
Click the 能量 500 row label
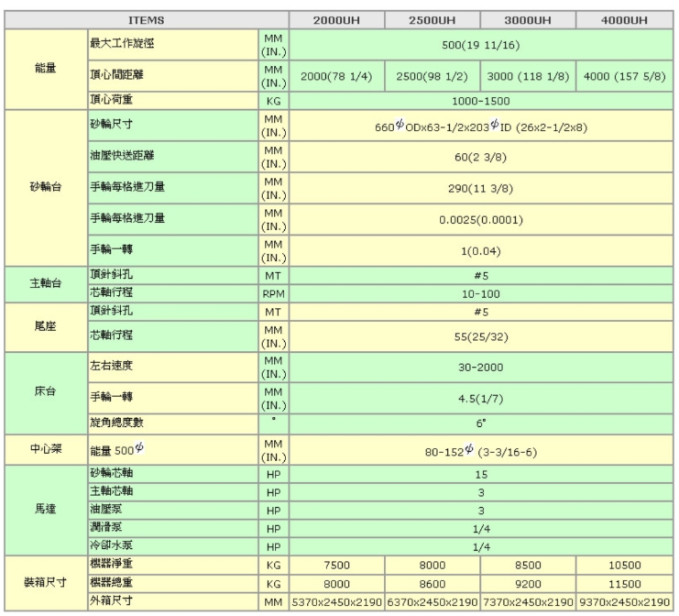(117, 449)
